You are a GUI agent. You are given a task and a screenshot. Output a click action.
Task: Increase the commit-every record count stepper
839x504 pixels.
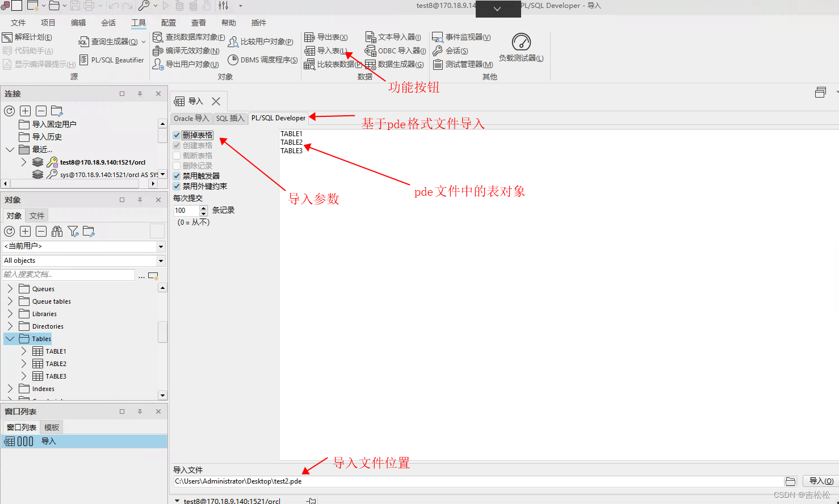tap(204, 208)
